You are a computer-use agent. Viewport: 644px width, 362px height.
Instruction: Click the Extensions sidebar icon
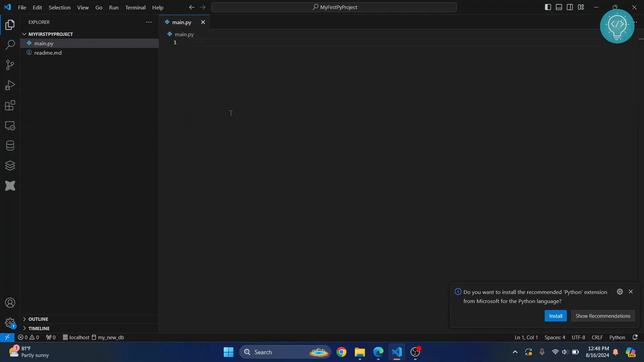tap(10, 105)
